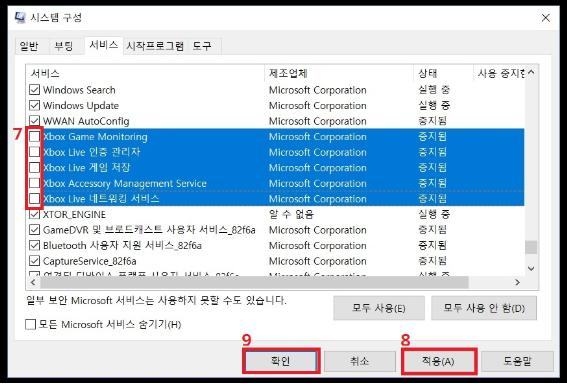Open the 시작프로그램 tab
Image resolution: width=567 pixels, height=384 pixels.
click(x=155, y=46)
